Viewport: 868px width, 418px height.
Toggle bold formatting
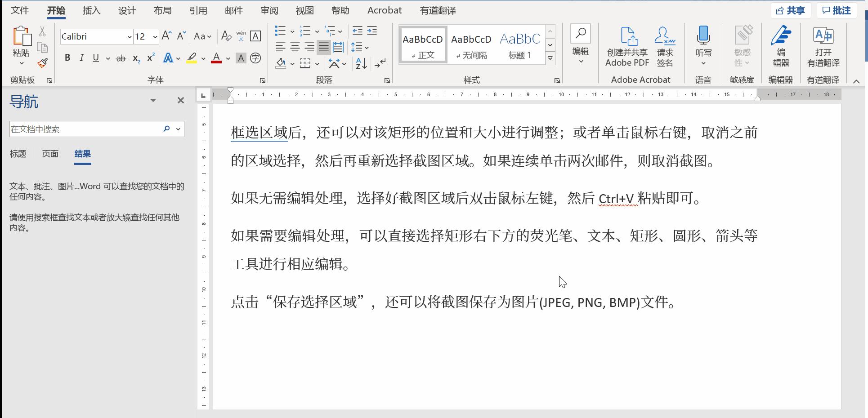pyautogui.click(x=67, y=58)
